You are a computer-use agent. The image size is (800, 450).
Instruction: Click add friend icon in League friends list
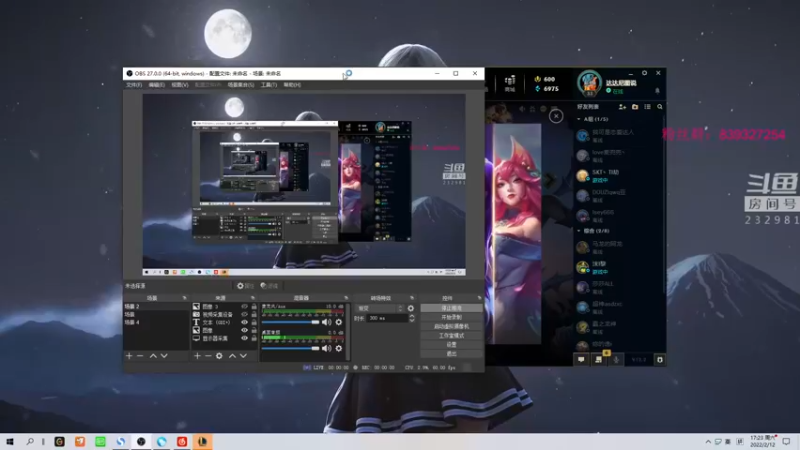[x=622, y=107]
